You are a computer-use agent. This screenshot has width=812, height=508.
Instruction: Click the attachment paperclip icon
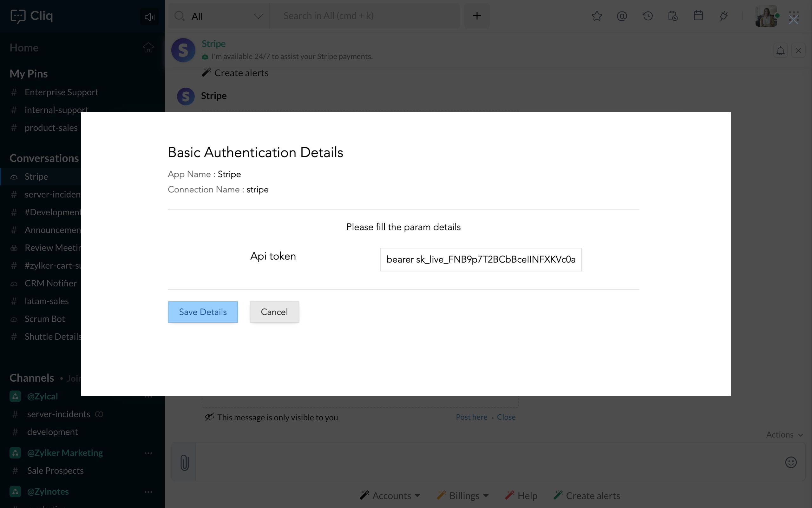[184, 462]
